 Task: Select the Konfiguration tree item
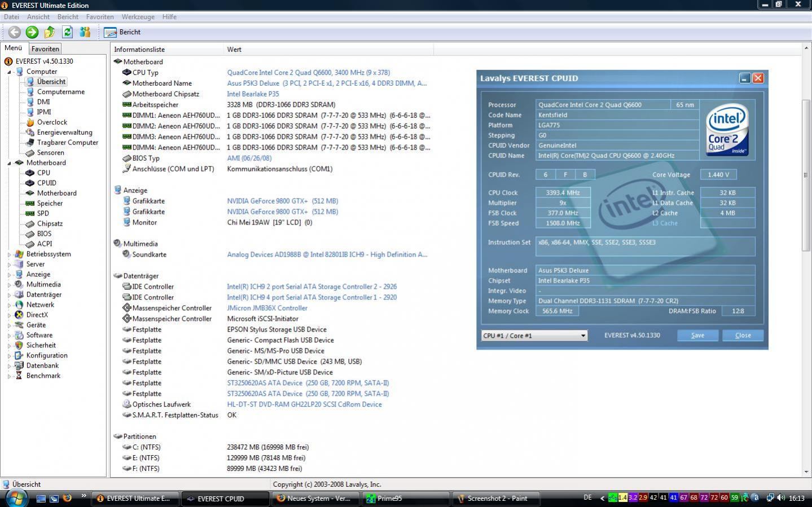pos(47,356)
